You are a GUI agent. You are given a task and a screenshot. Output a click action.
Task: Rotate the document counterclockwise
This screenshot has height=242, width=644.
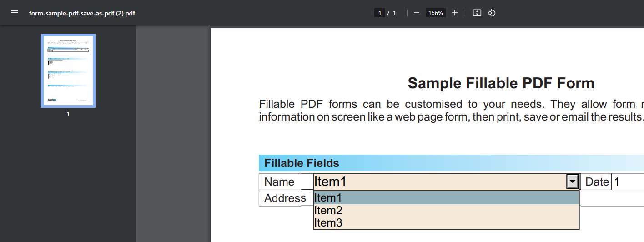pos(491,13)
